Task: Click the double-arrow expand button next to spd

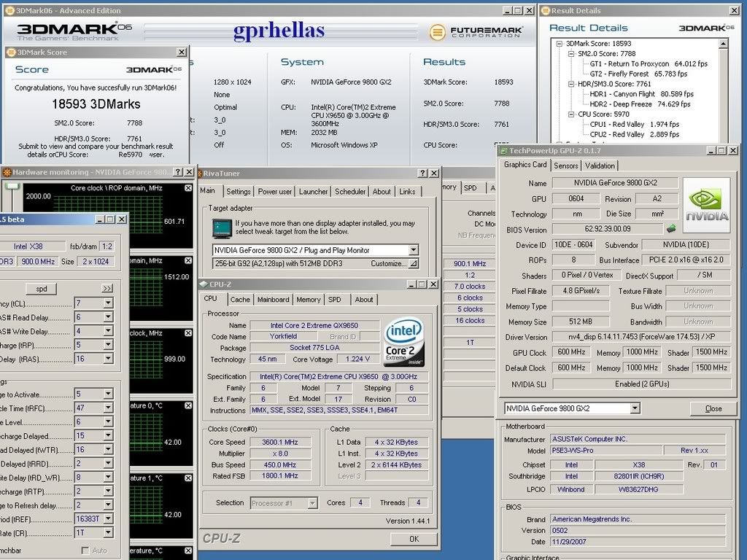Action: click(x=107, y=289)
